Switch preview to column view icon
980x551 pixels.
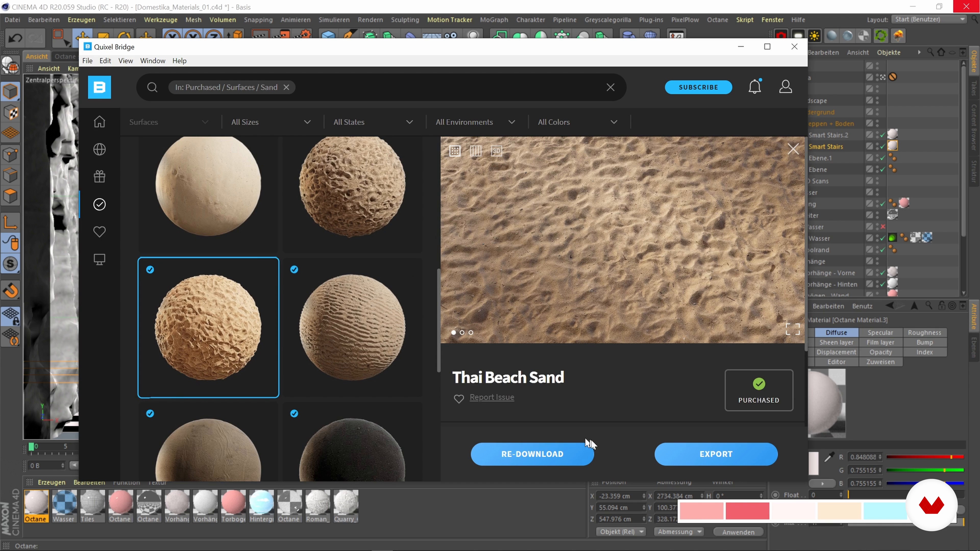pyautogui.click(x=475, y=151)
